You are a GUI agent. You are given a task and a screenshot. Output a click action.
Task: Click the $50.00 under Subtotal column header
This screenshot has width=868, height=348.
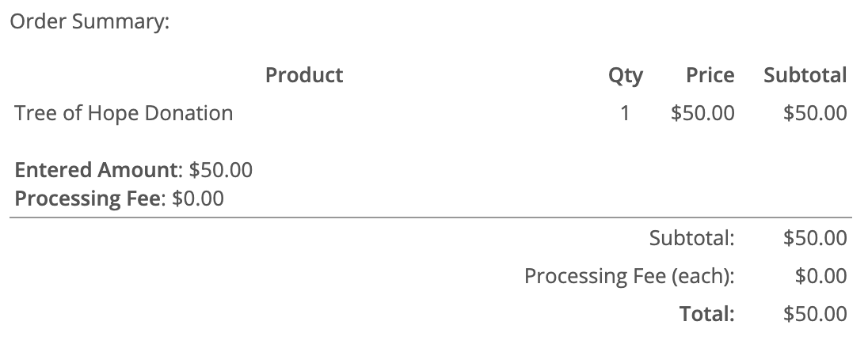pos(815,113)
